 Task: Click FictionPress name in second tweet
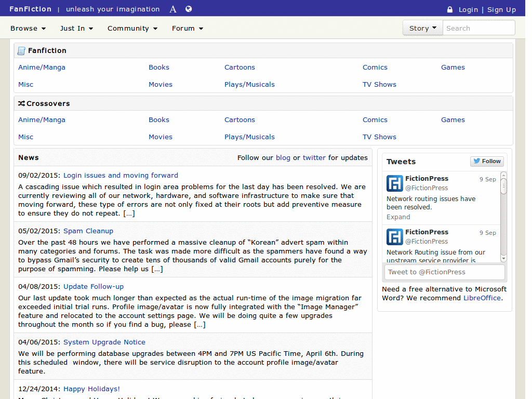tap(427, 232)
